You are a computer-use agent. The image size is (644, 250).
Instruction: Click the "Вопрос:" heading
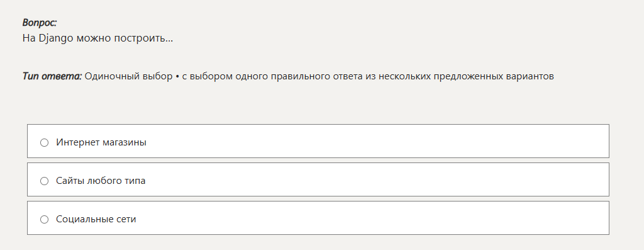(40, 23)
